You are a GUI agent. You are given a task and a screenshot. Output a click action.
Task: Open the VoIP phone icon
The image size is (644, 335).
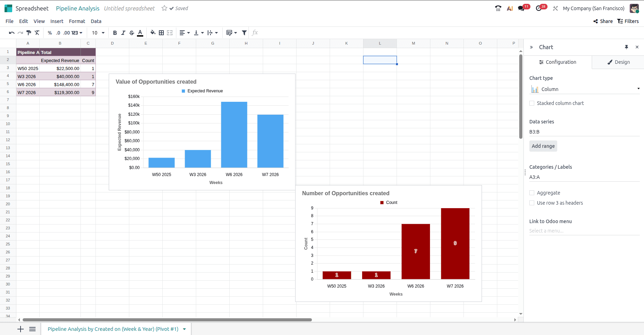(498, 8)
